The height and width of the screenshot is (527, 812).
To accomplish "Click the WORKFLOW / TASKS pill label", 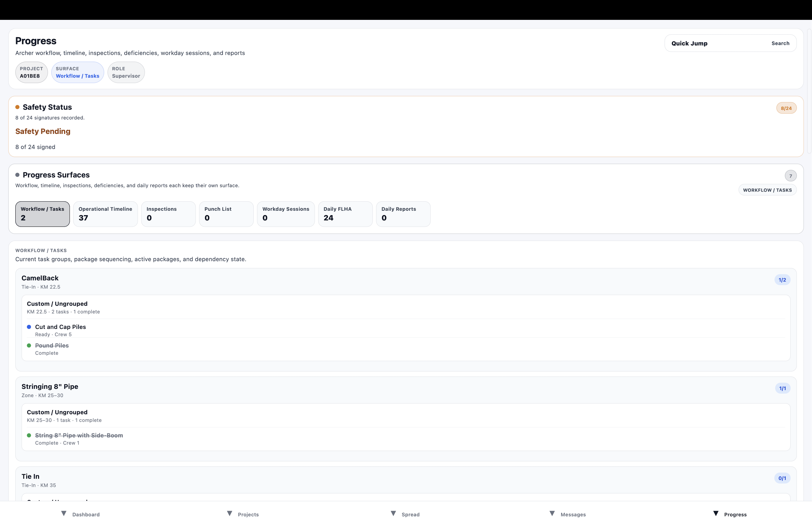I will click(767, 190).
